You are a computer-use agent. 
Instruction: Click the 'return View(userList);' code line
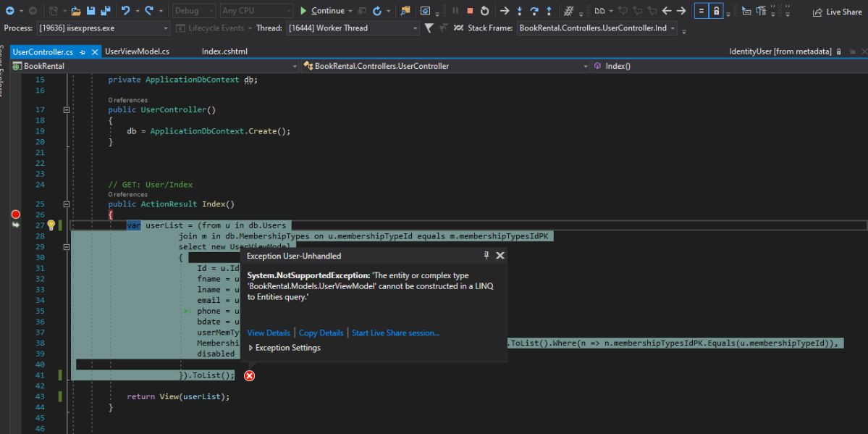178,397
